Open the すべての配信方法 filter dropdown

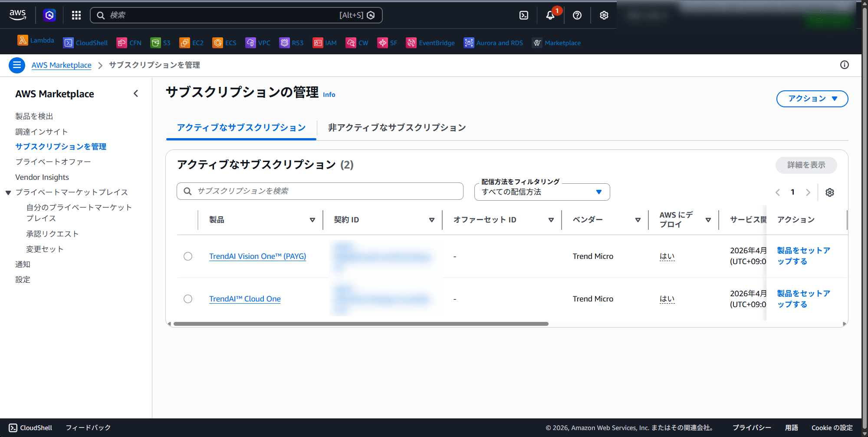[542, 192]
